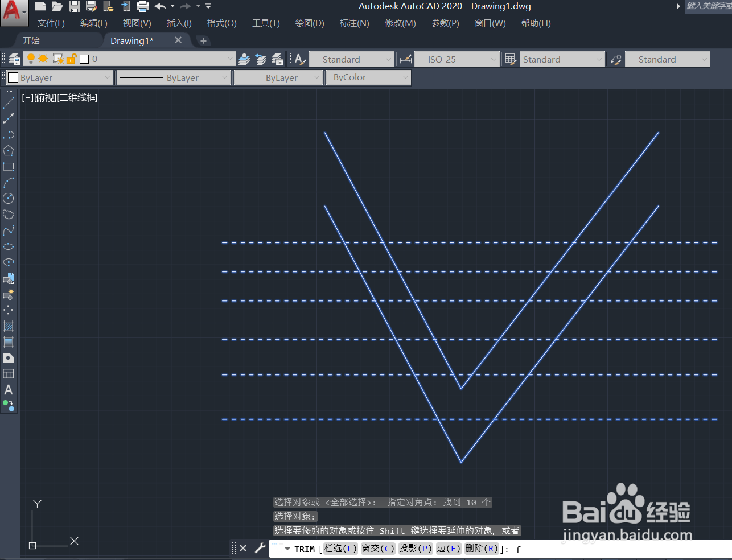
Task: Select the Rectangle tool
Action: pyautogui.click(x=9, y=167)
